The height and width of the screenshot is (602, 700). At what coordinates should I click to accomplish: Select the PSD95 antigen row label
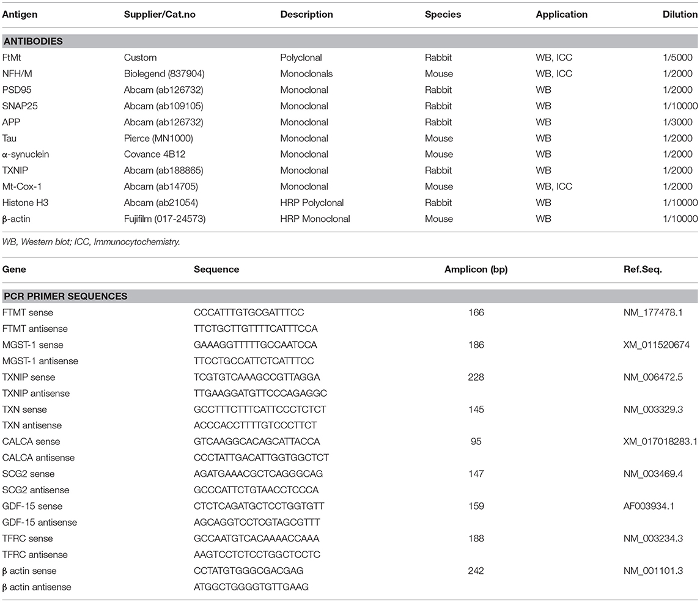pos(17,90)
